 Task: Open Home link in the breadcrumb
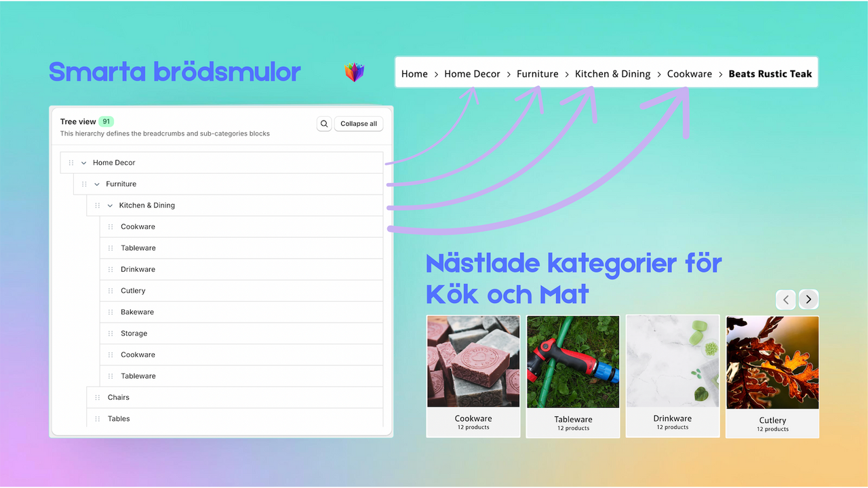pos(414,74)
